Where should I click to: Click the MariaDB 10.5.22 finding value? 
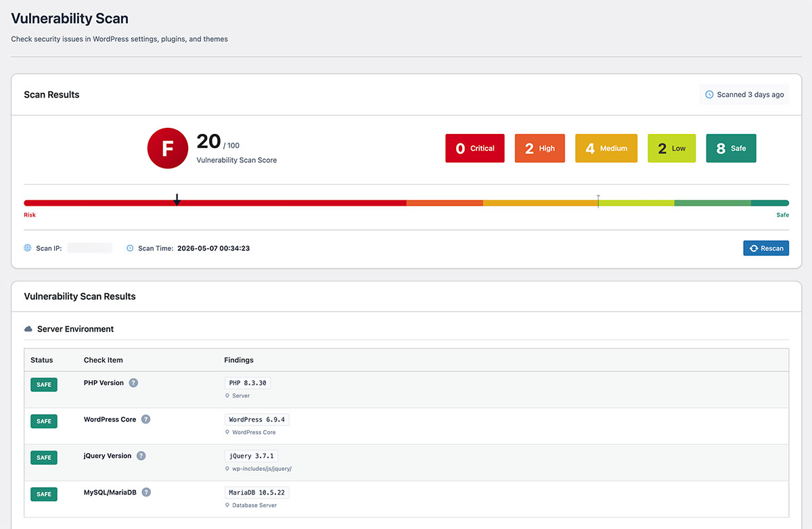pos(257,492)
